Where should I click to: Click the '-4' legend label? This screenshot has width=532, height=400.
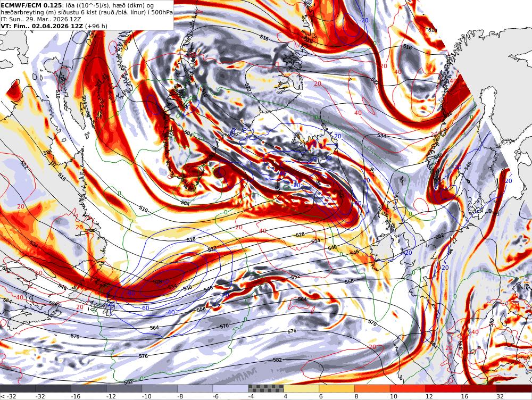[x=252, y=396]
